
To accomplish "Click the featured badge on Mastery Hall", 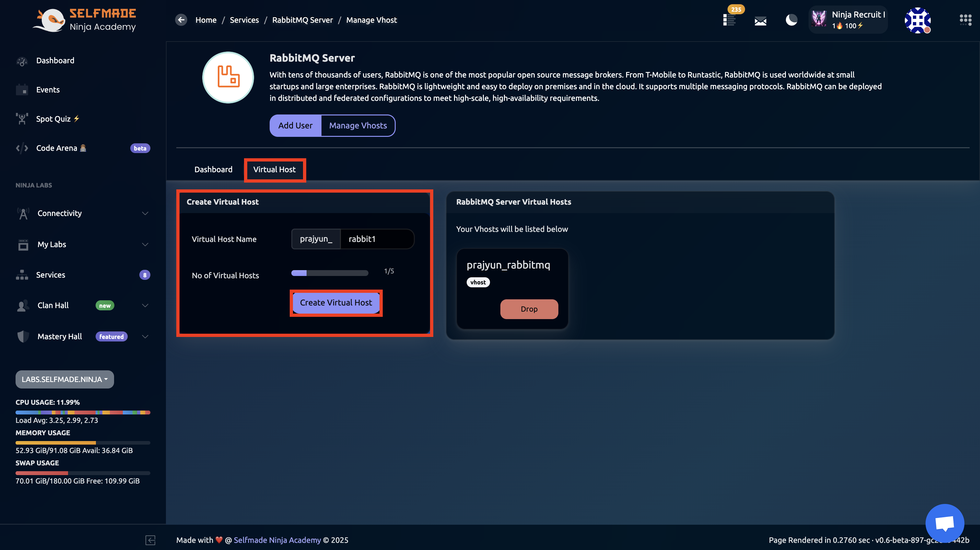I will pos(111,337).
